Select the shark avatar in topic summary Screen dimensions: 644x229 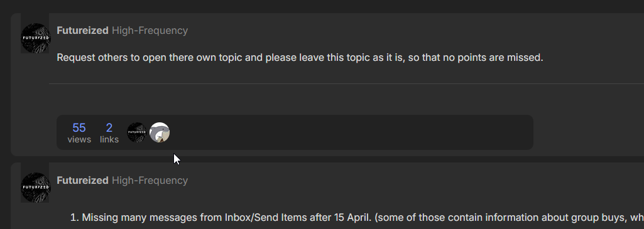[160, 132]
